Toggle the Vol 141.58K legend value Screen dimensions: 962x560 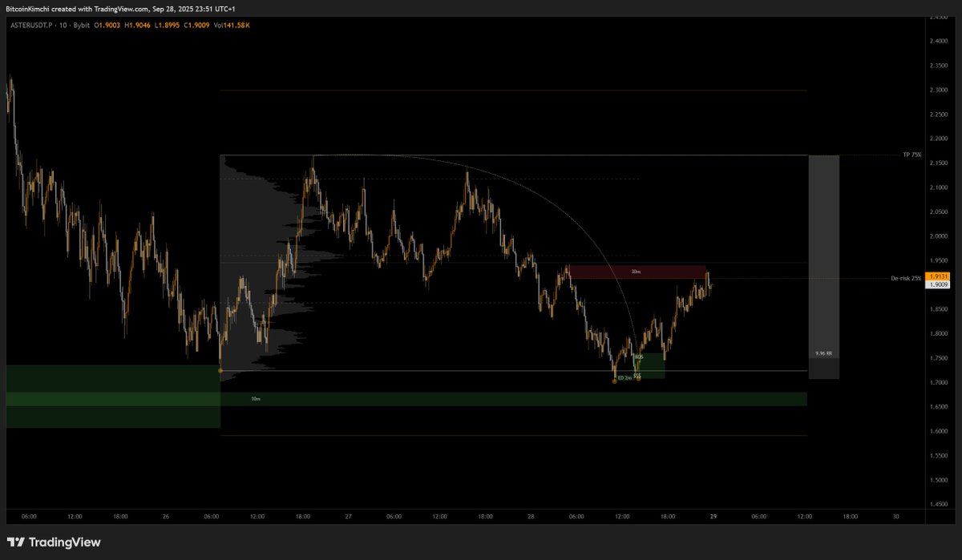click(232, 25)
